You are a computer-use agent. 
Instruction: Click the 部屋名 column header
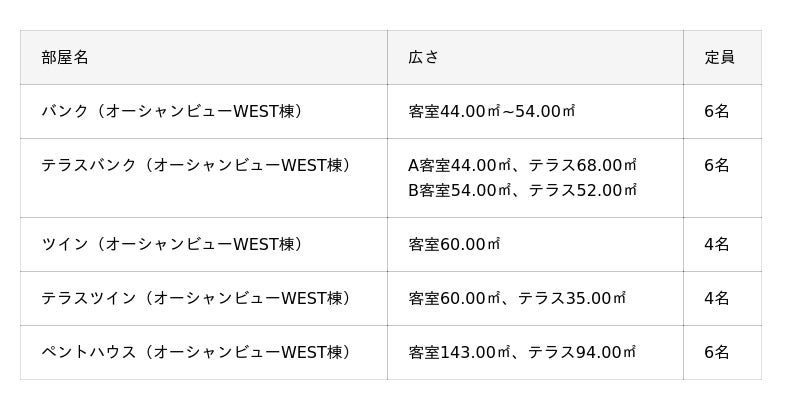[65, 58]
